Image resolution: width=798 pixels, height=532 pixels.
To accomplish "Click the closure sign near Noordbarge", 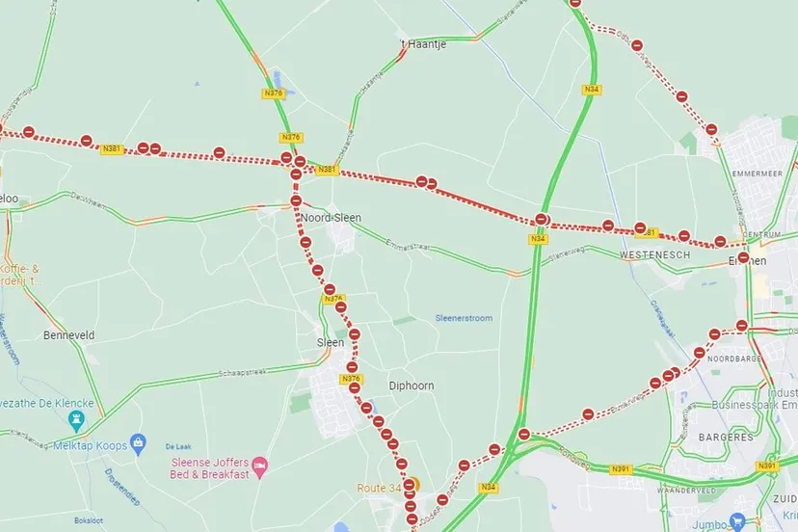I will [x=700, y=353].
